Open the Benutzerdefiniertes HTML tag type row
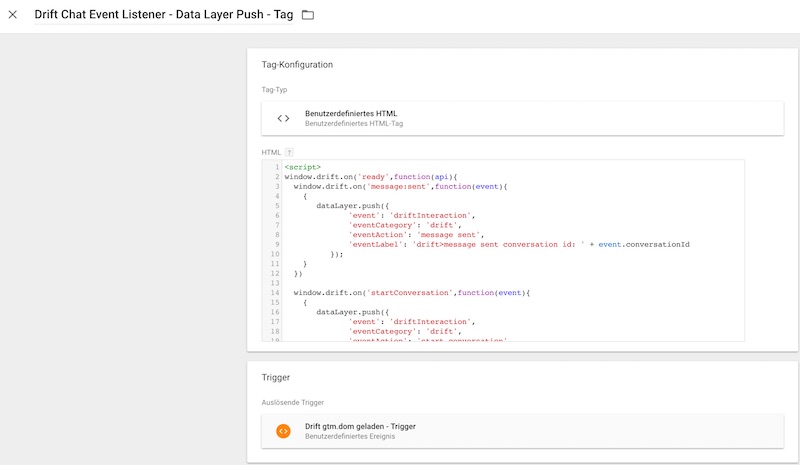The image size is (800, 465). [x=522, y=118]
